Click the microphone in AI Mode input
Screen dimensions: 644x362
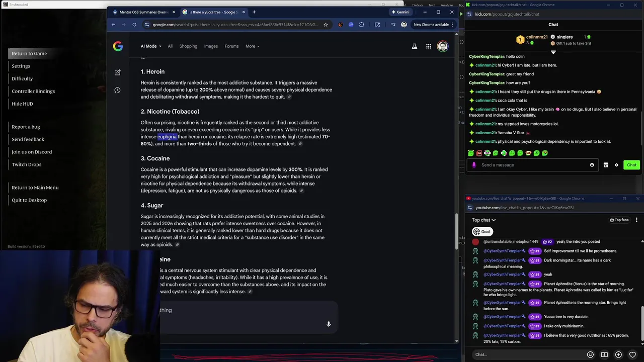pos(329,324)
